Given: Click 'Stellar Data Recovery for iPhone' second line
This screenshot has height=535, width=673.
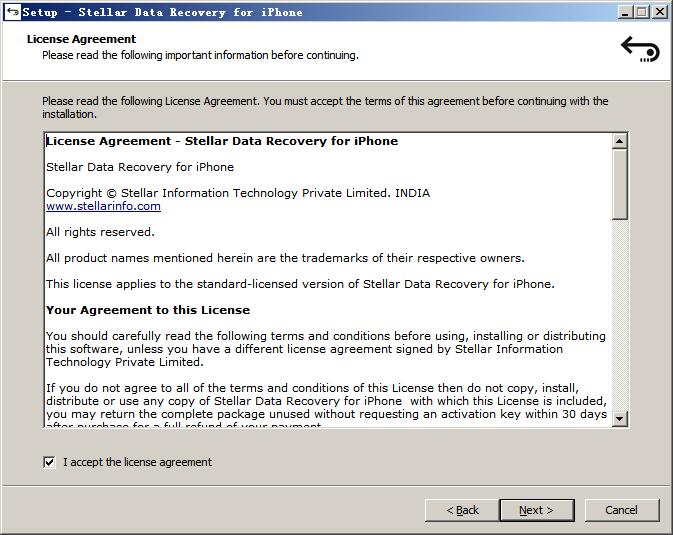Looking at the screenshot, I should pos(140,167).
